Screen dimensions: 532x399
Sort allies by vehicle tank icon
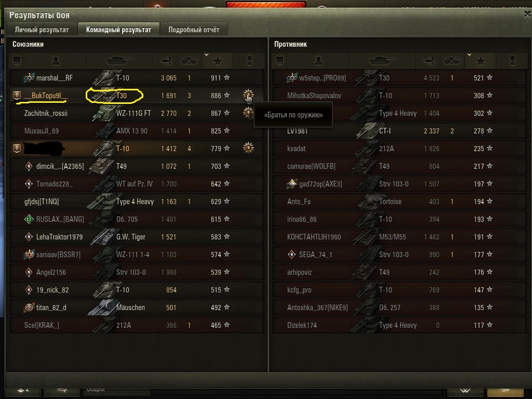click(x=120, y=61)
